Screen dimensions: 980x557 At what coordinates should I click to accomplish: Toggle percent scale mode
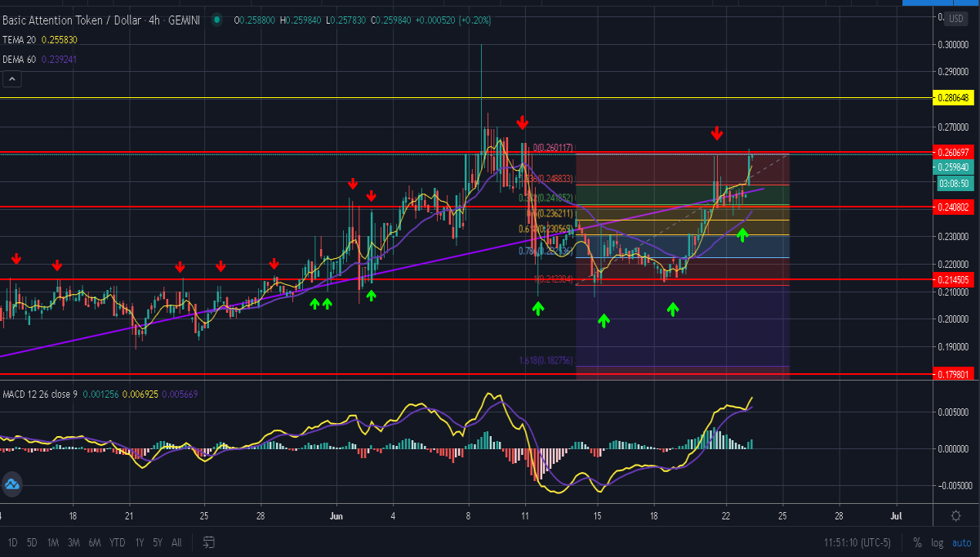tap(917, 542)
